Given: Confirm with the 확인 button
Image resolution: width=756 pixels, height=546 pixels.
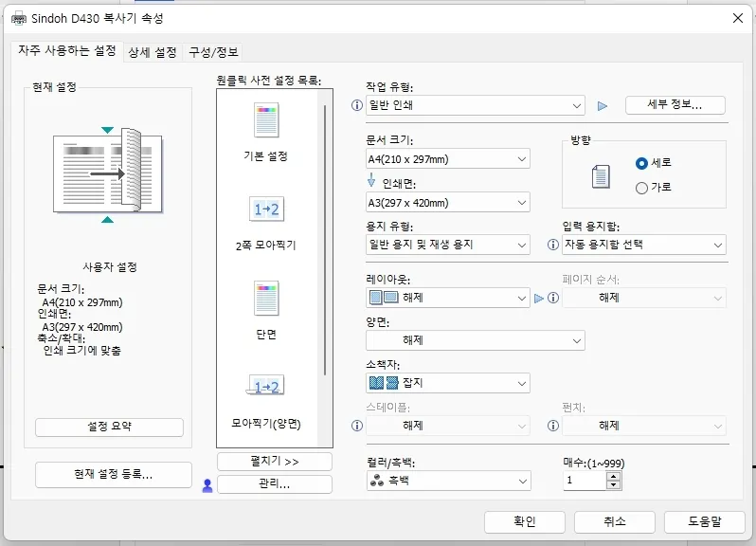Looking at the screenshot, I should [x=525, y=522].
